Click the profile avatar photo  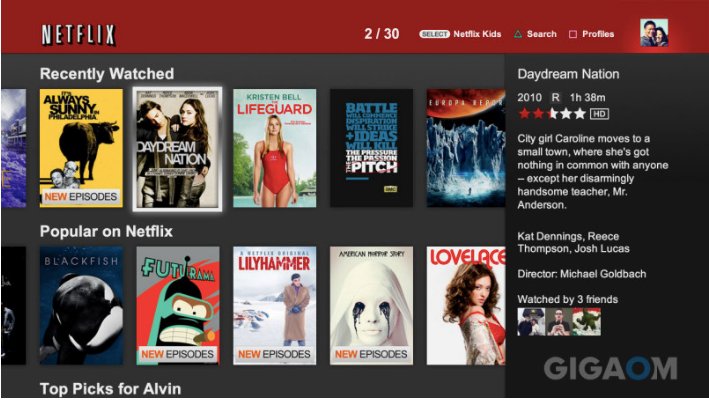(654, 33)
